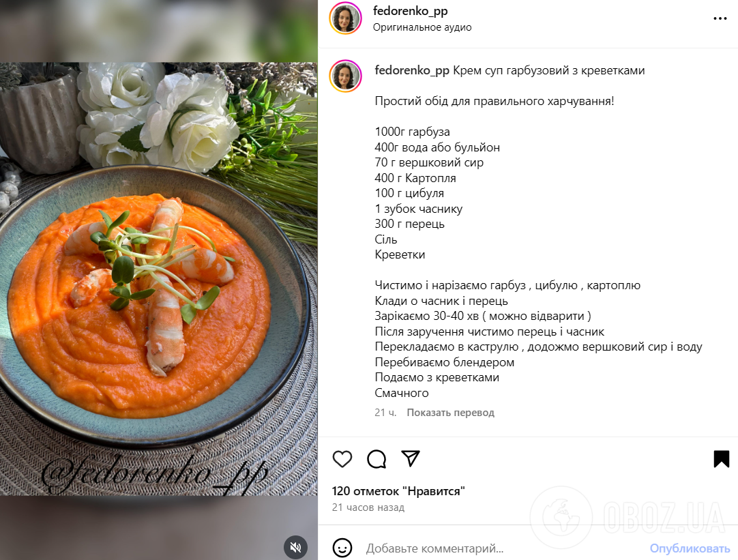This screenshot has height=560, width=738.
Task: Open the OBOZ.UA watermark logo
Action: [628, 518]
